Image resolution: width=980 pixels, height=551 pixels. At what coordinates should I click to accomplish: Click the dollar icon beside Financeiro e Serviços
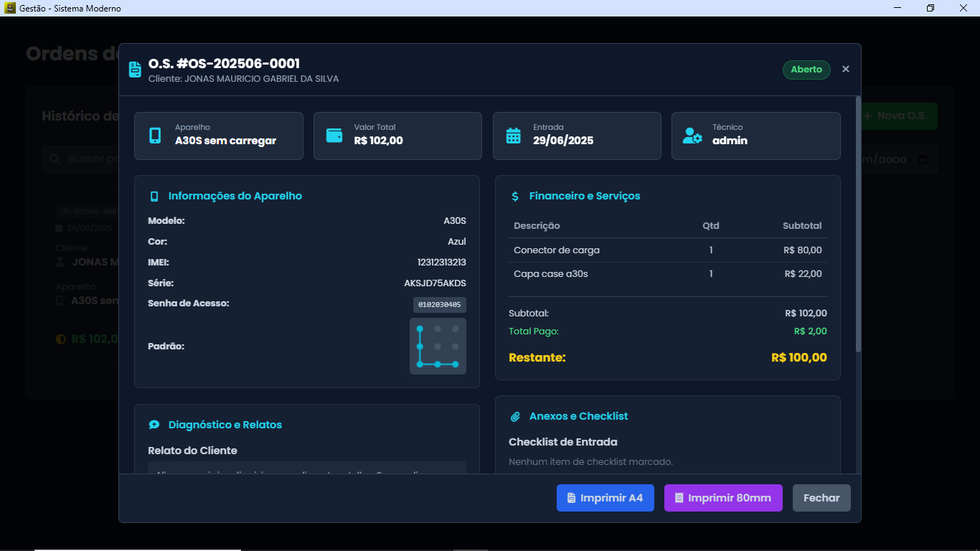(515, 197)
